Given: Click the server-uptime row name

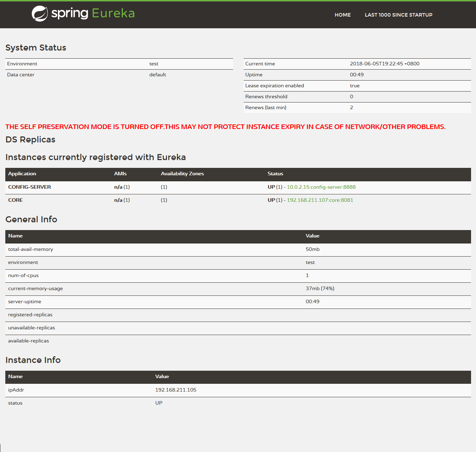Looking at the screenshot, I should click(24, 301).
